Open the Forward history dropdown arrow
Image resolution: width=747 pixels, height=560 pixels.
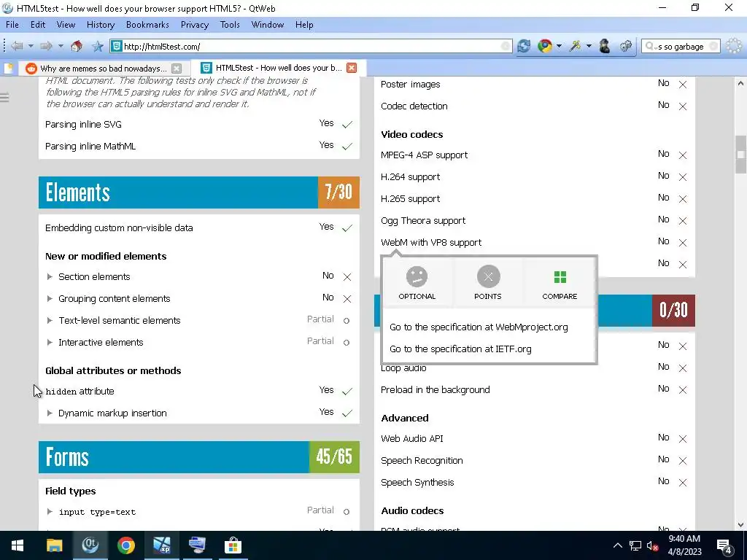tap(61, 46)
